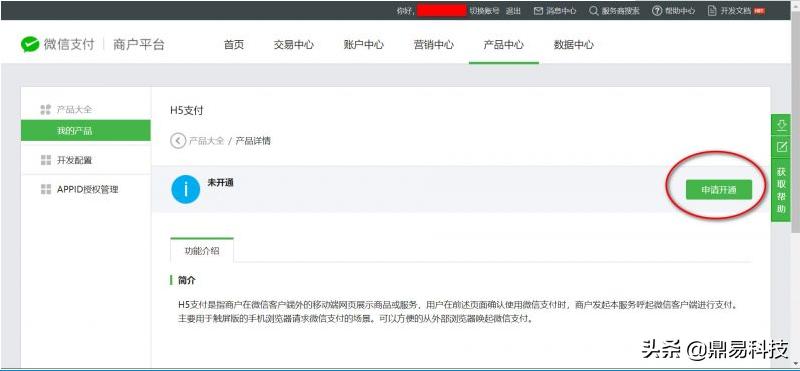Click the 简介 section heading
This screenshot has width=800, height=371.
(x=187, y=280)
